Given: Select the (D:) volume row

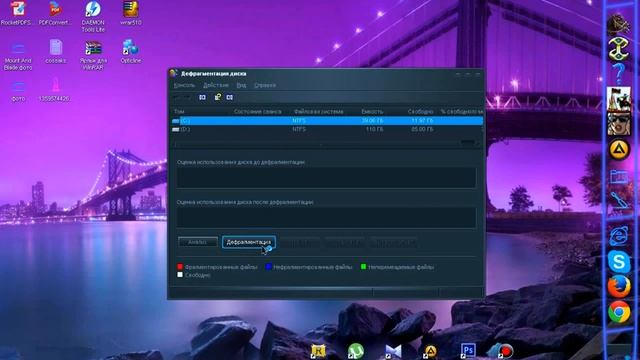Looking at the screenshot, I should pos(327,129).
